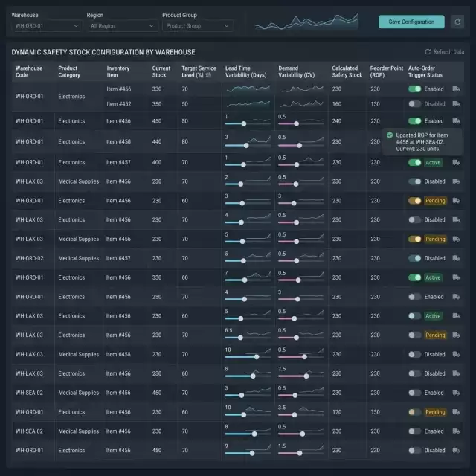Toggle Pending switch in safety stock 170 row
Image resolution: width=476 pixels, height=476 pixels.
415,412
